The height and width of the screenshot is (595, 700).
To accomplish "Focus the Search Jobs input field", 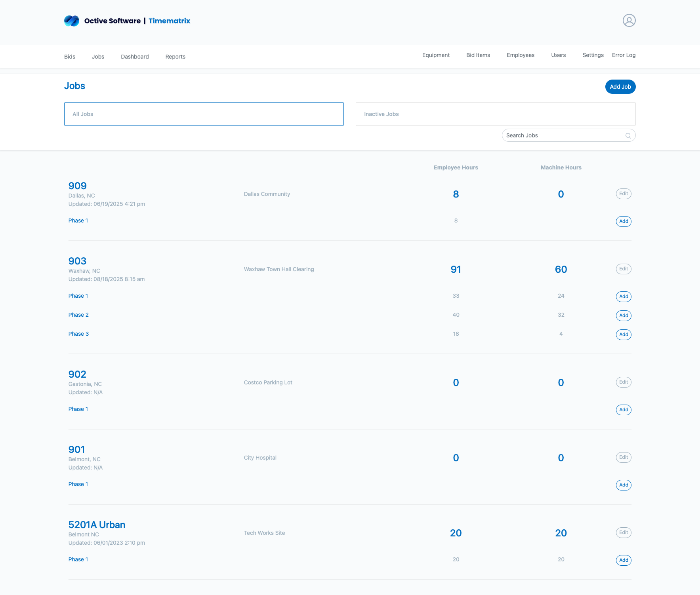I will click(x=563, y=135).
